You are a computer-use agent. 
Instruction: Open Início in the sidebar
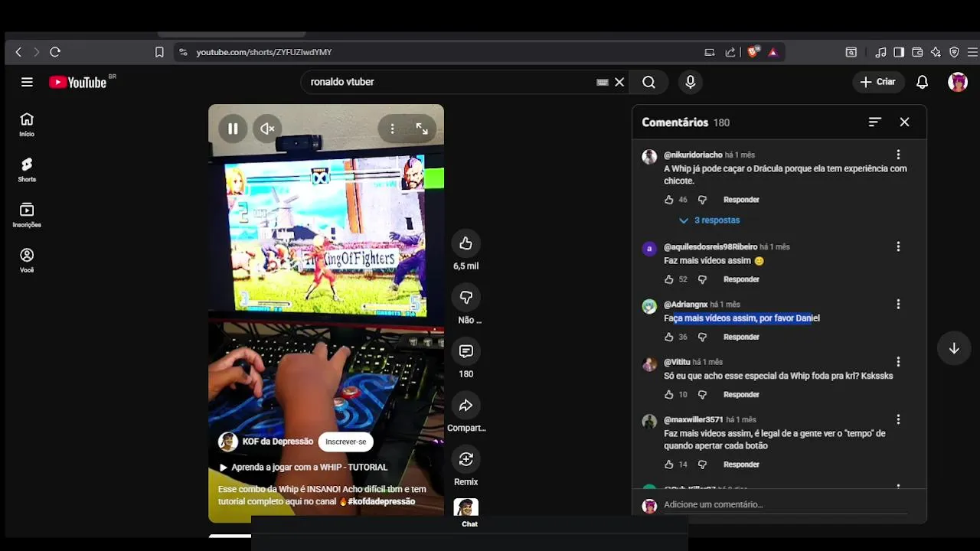(27, 125)
